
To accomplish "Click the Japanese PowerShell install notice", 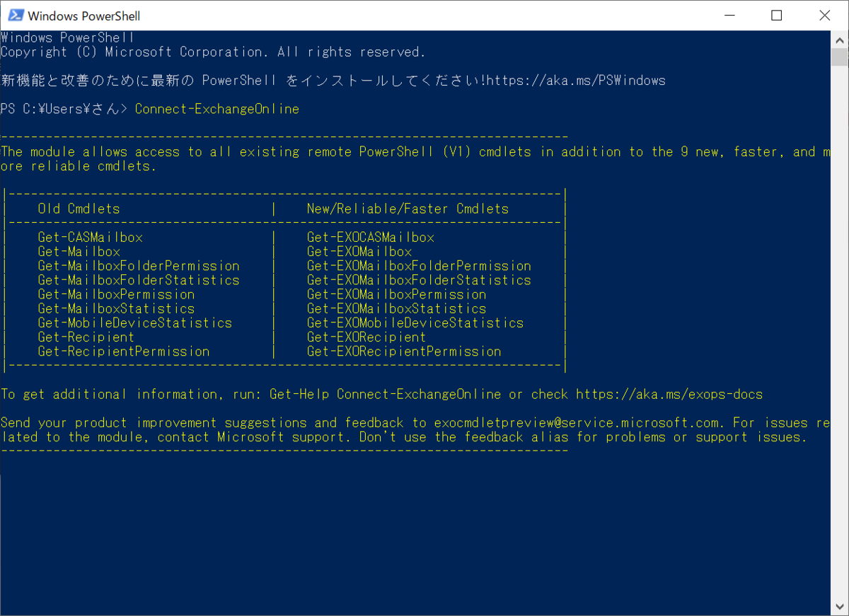I will pyautogui.click(x=333, y=81).
